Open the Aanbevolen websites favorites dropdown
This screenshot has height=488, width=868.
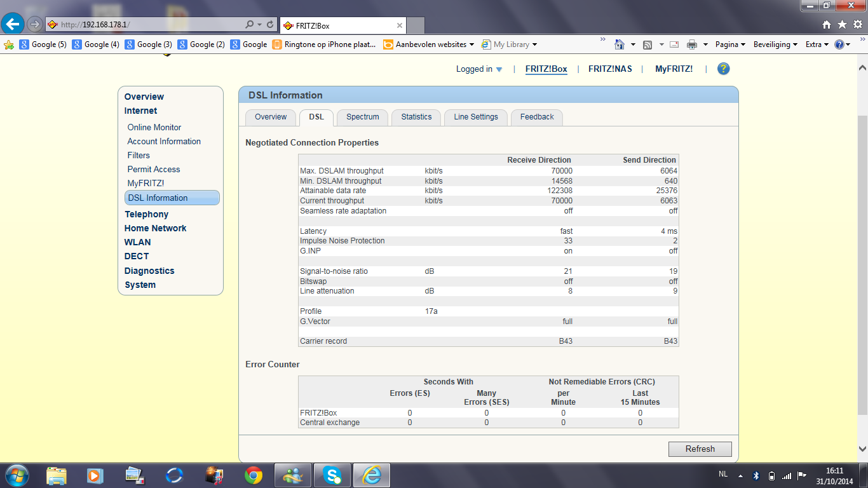(430, 44)
